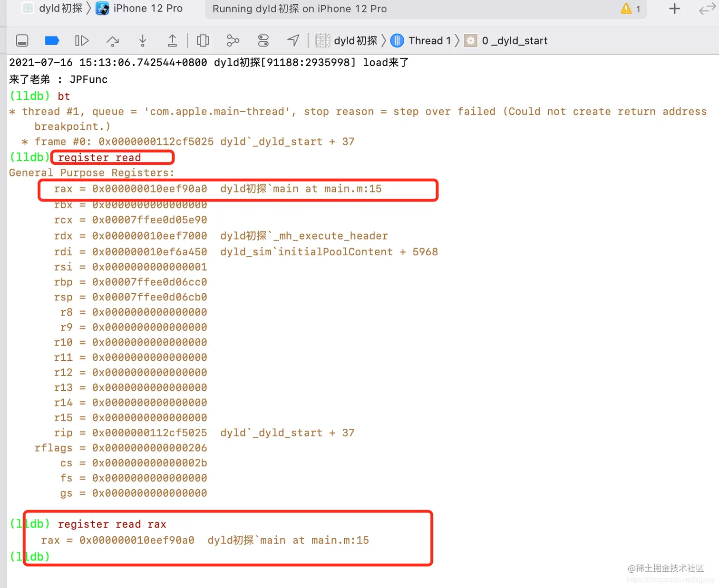Choose the iPhone 12 Pro run destination
This screenshot has width=719, height=588.
coord(148,9)
